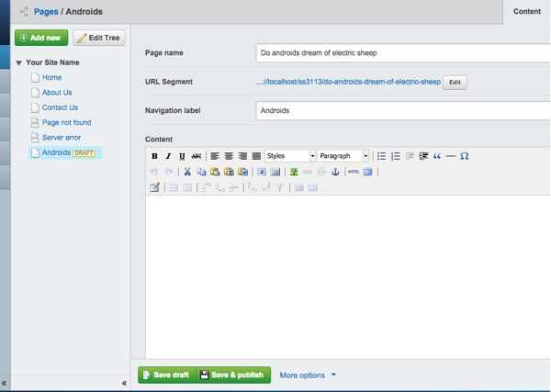Toggle bold formatting in the editor
Image resolution: width=551 pixels, height=392 pixels.
(154, 156)
